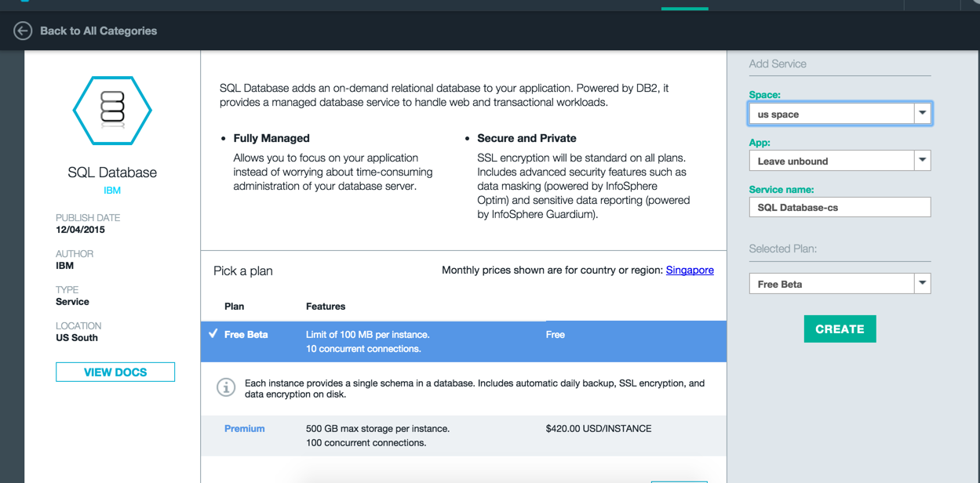Open the Singapore region link
980x483 pixels.
click(690, 270)
